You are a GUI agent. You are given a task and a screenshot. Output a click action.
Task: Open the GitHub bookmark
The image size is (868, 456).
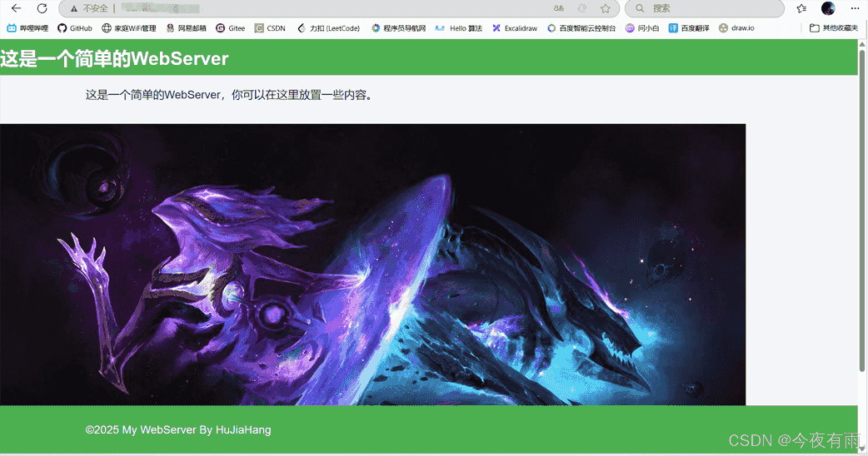pos(75,28)
